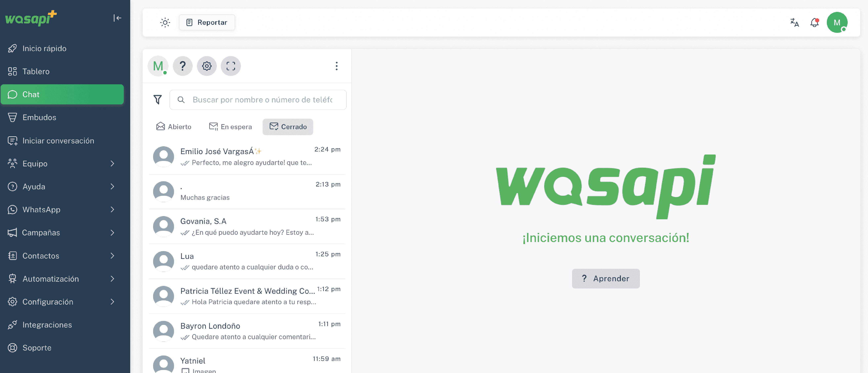The image size is (868, 373).
Task: Open chat panel settings gear icon
Action: point(207,66)
